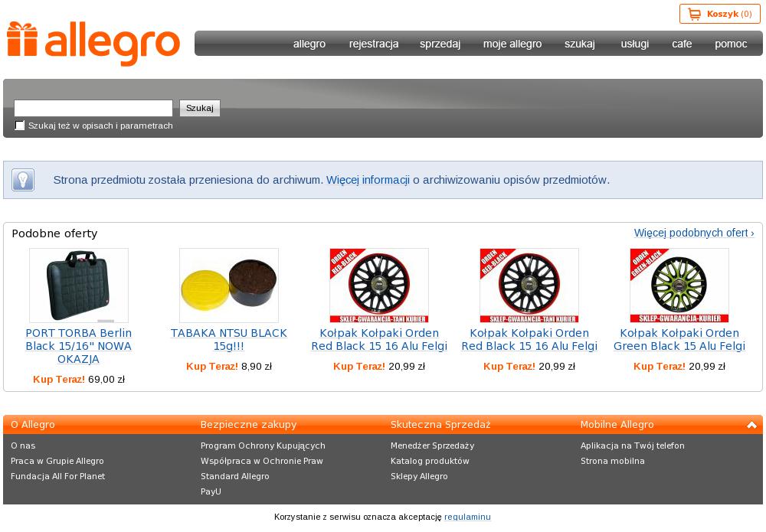Click the 'Podobne oferty' heading
766x532 pixels.
tap(54, 233)
